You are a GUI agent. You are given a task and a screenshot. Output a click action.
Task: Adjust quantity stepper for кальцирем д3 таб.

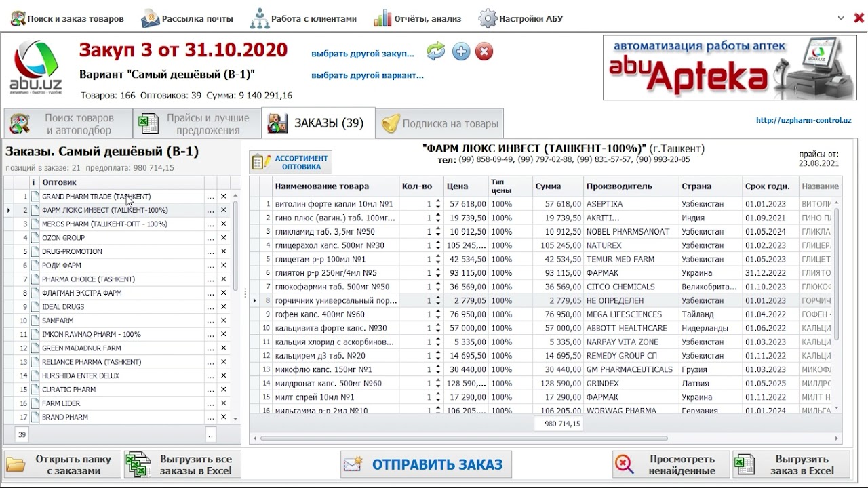point(437,356)
